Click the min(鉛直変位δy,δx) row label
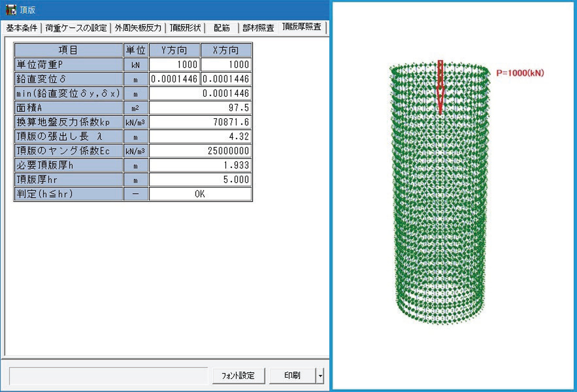The height and width of the screenshot is (392, 577). (68, 93)
